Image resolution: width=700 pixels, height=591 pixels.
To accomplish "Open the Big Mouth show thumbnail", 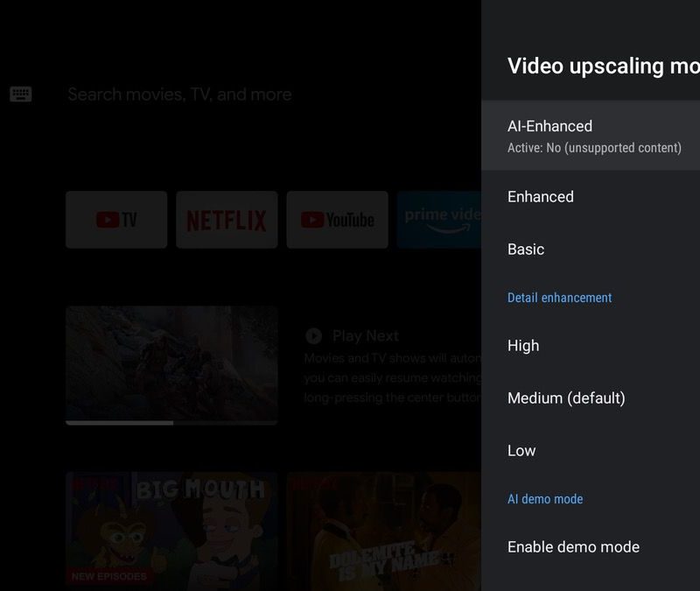I will 171,530.
